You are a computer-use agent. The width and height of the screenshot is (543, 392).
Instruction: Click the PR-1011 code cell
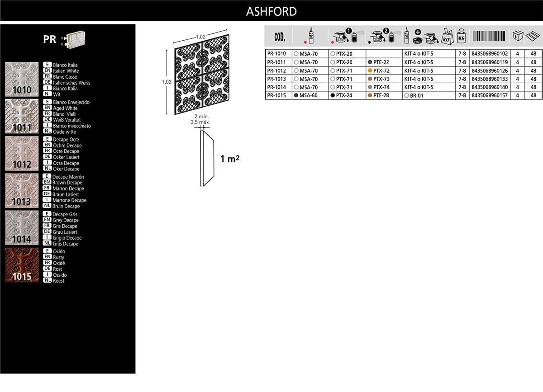(x=278, y=62)
